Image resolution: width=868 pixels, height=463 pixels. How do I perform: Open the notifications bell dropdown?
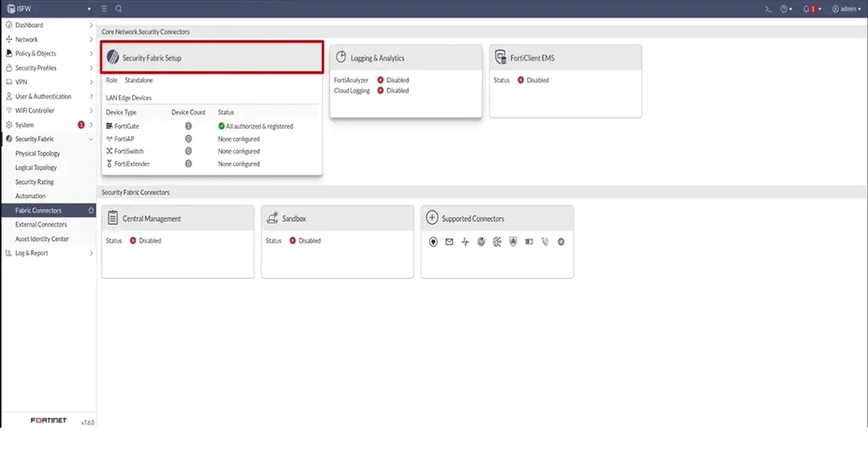coord(812,8)
